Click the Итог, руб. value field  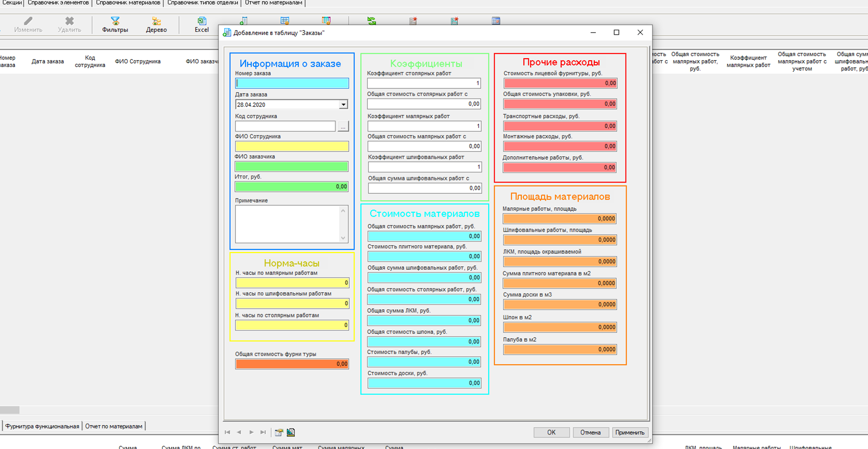point(292,187)
